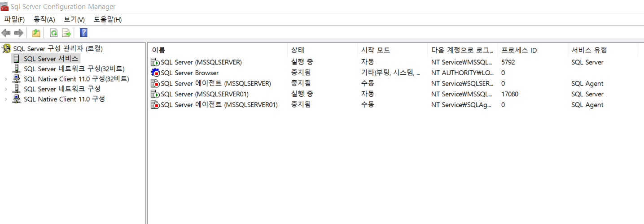Screen dimensions: 644x224
Task: Click 기타(부팅, 시스템 start mode cell
Action: [x=391, y=73]
